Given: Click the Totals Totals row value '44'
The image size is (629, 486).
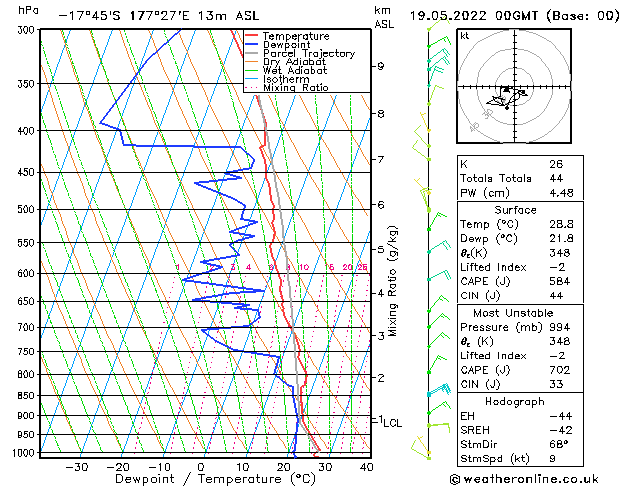Looking at the screenshot, I should 556,178.
